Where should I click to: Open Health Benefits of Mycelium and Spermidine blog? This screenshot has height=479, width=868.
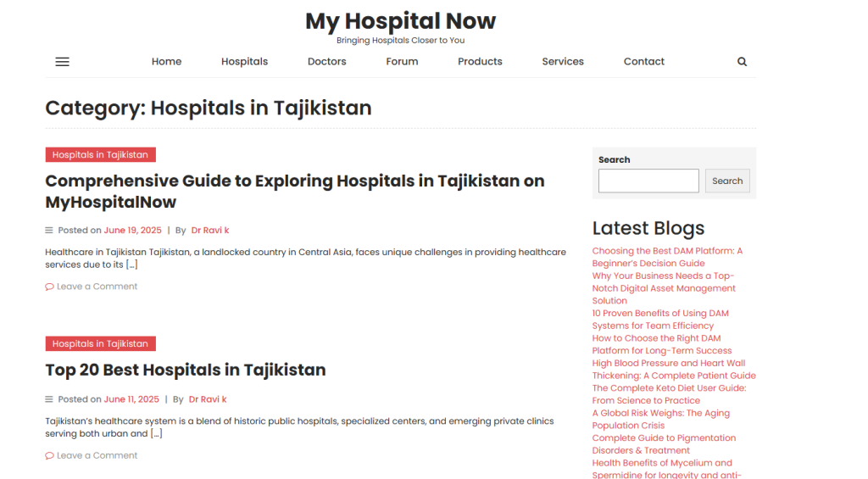coord(666,469)
